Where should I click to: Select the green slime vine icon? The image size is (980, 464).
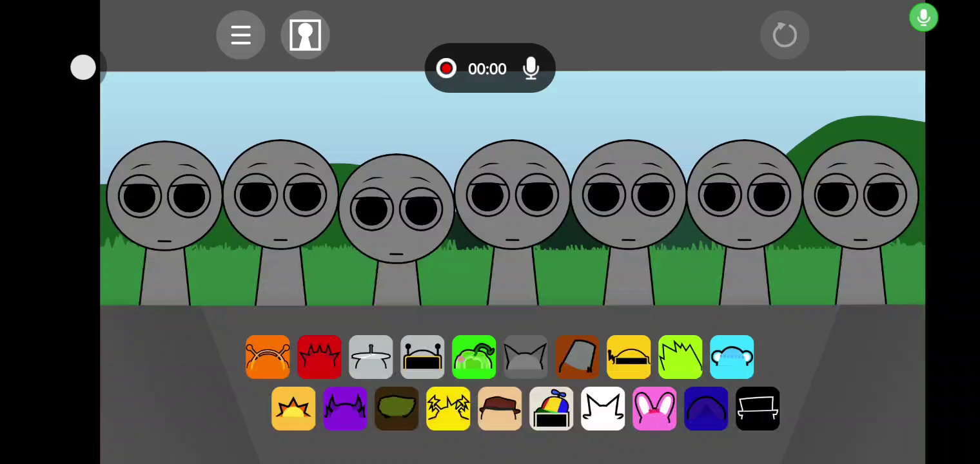pos(474,357)
